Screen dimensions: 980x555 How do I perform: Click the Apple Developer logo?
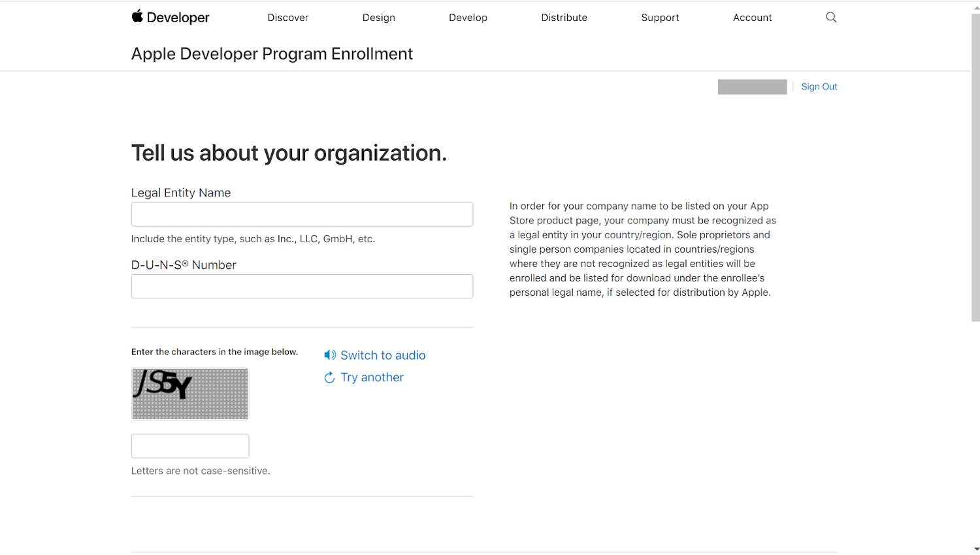click(171, 17)
